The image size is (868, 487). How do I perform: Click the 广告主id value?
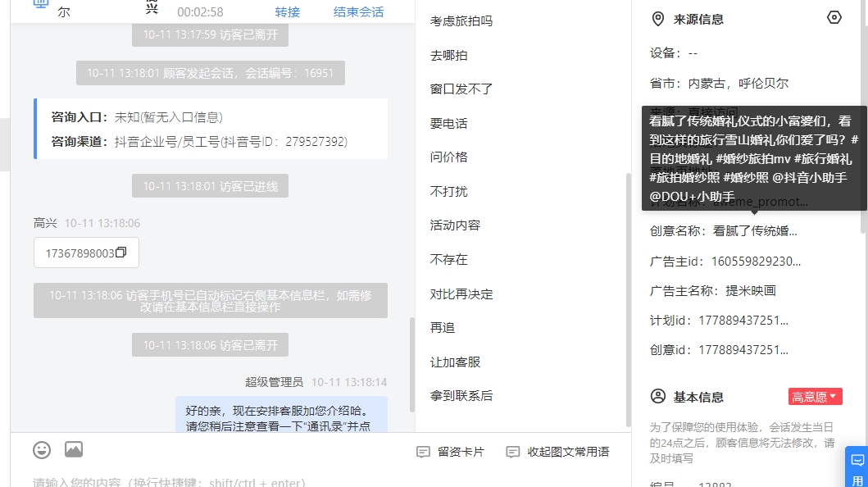(x=757, y=262)
